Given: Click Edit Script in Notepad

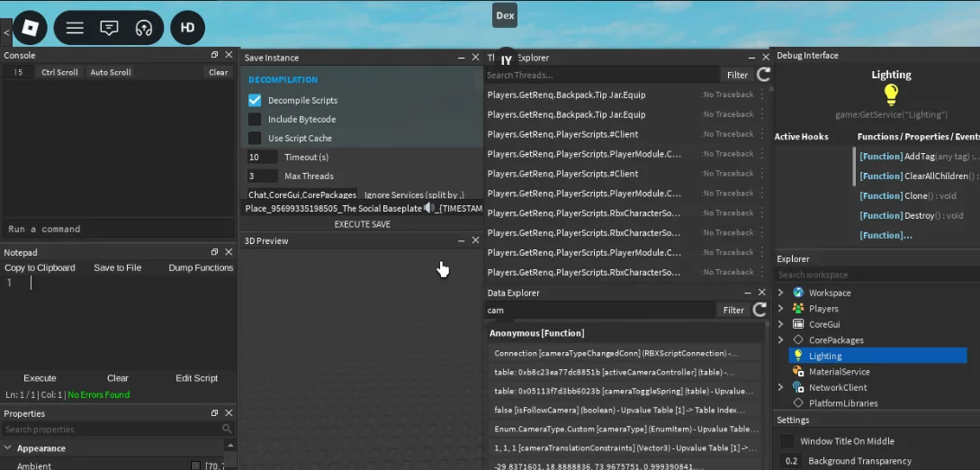Looking at the screenshot, I should coord(197,378).
